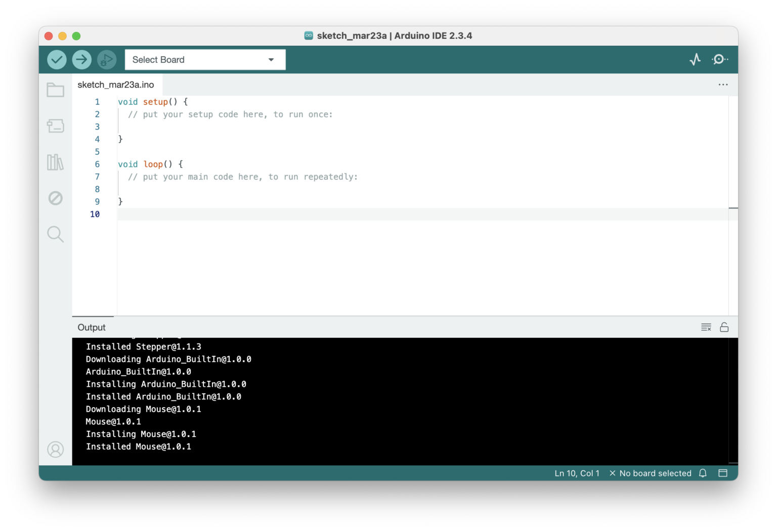Toggle the notifications bell
Image resolution: width=777 pixels, height=532 pixels.
pos(703,473)
